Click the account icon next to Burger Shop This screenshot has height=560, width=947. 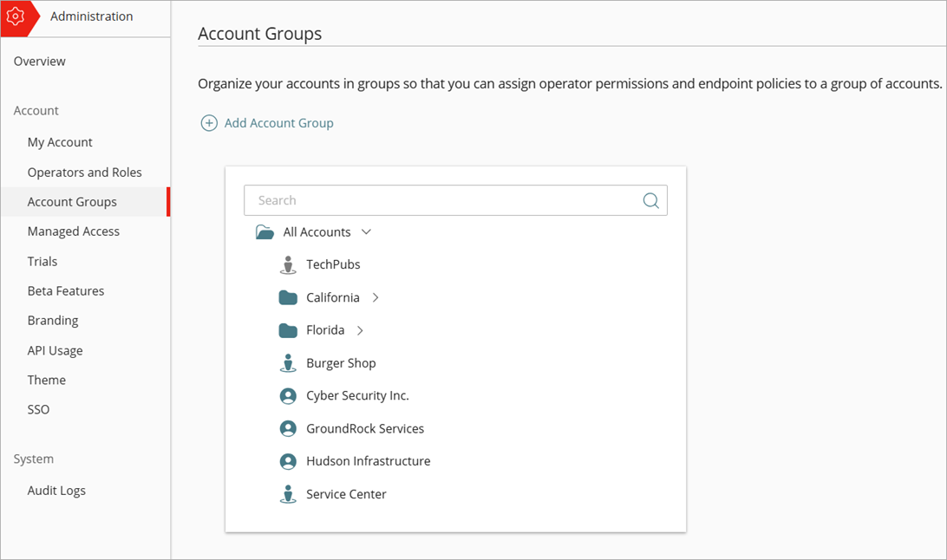[288, 362]
